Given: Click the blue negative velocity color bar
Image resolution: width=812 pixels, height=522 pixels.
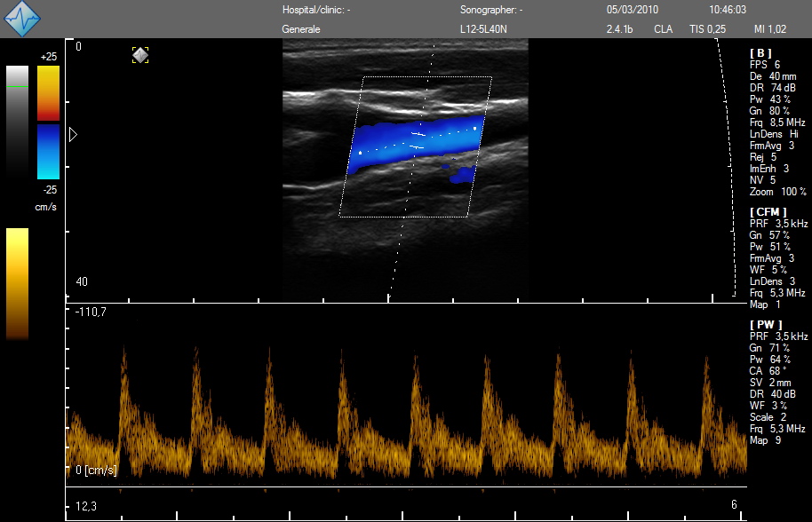Looking at the screenshot, I should pos(48,151).
